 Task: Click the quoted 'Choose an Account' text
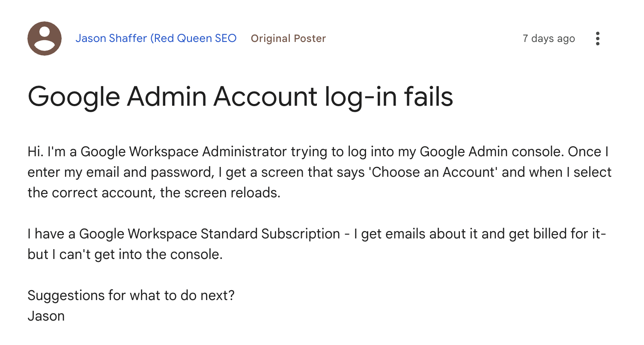click(431, 172)
